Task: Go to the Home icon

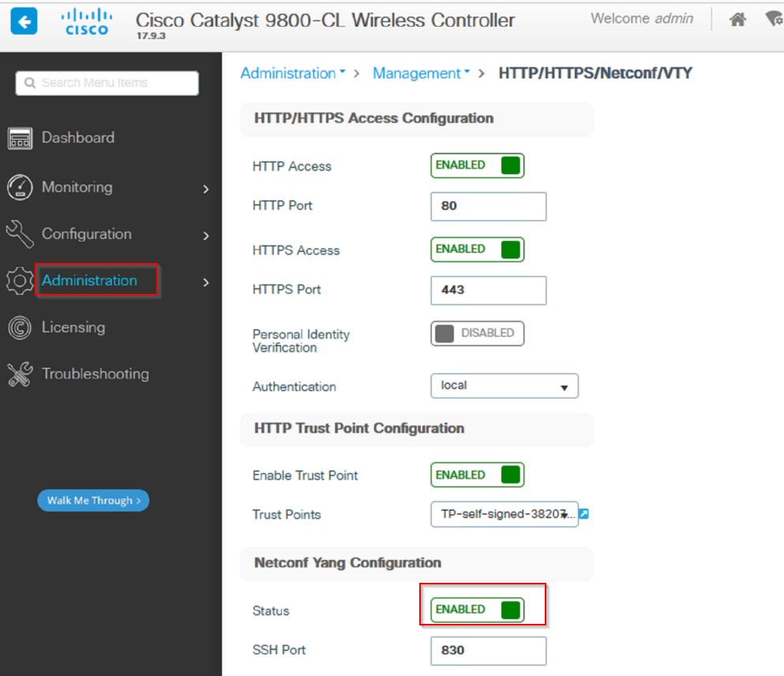Action: [x=737, y=20]
